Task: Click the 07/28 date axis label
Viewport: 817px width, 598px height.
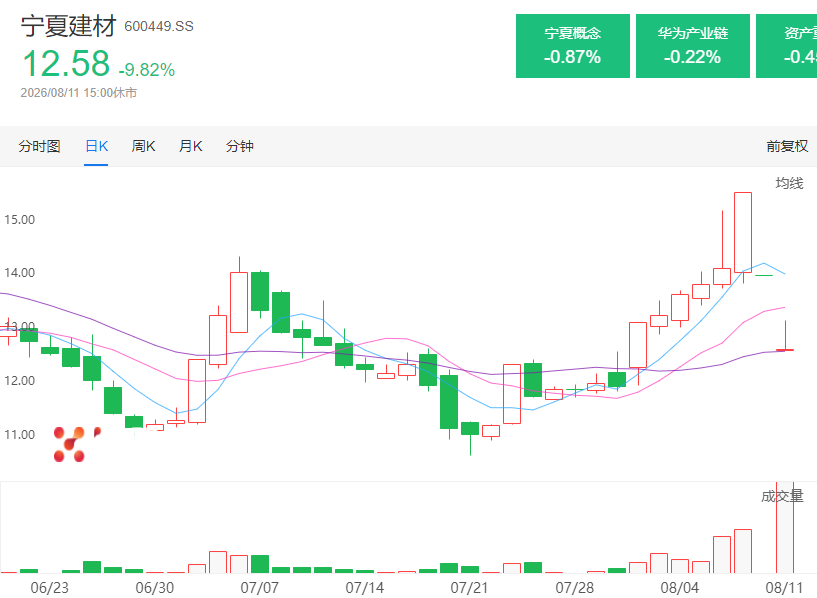Action: [575, 588]
